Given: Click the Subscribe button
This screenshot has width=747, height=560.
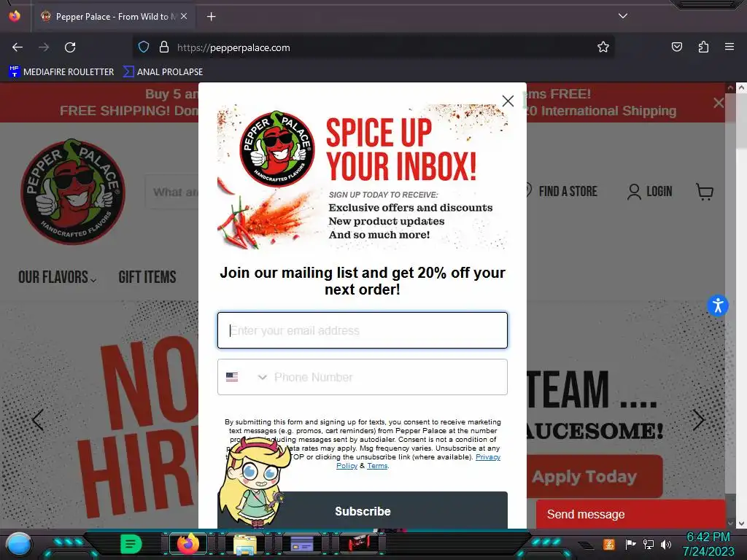Looking at the screenshot, I should point(363,510).
